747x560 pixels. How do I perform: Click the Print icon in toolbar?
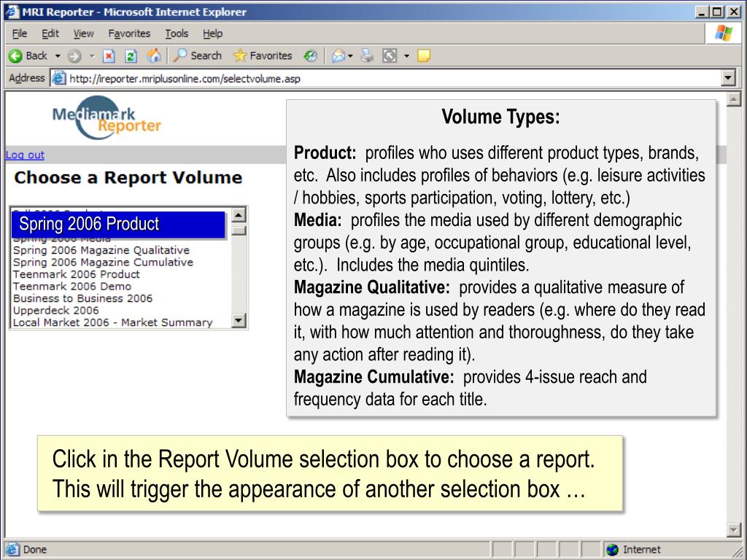(x=367, y=56)
